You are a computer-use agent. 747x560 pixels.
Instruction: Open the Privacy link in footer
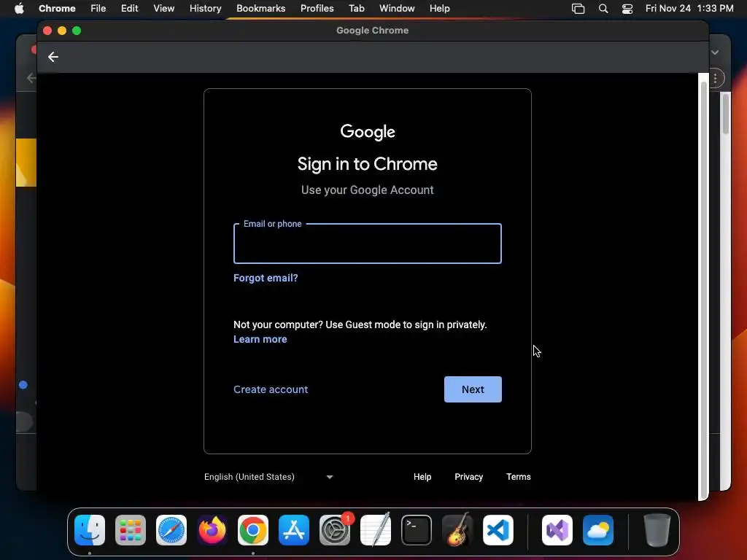tap(469, 477)
